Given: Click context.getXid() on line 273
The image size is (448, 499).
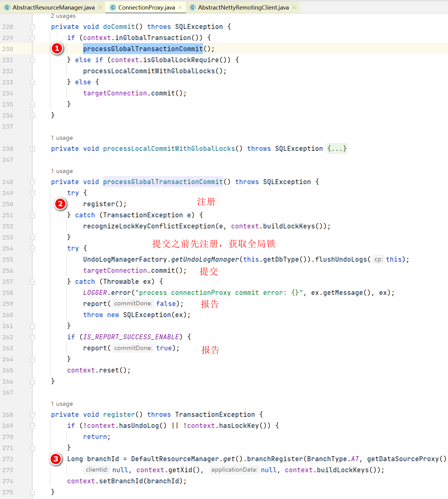Looking at the screenshot, I should click(x=168, y=470).
